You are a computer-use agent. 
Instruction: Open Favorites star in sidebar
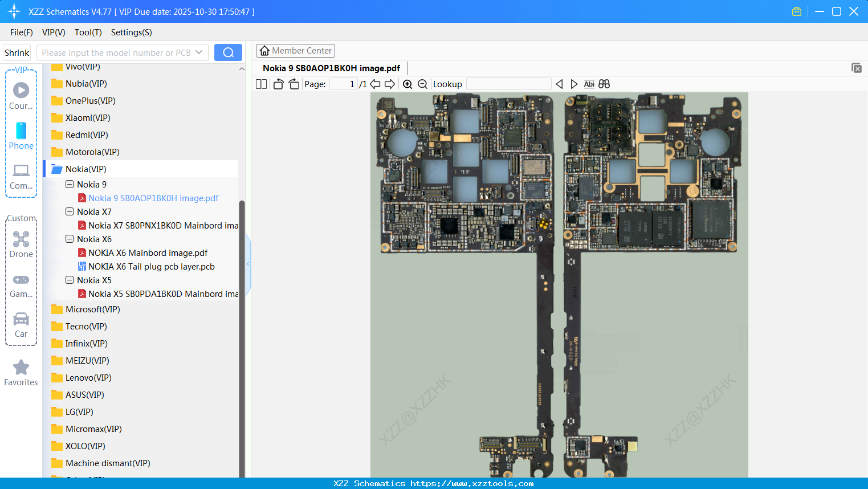click(21, 373)
